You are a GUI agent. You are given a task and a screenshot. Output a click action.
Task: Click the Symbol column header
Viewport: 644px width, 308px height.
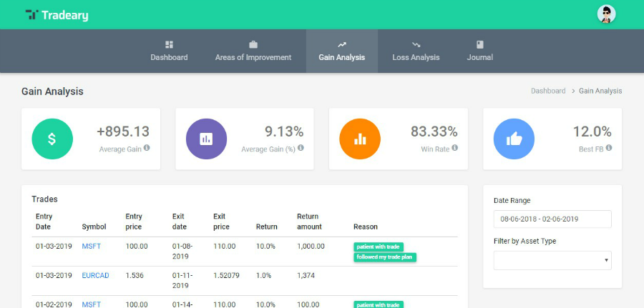(94, 227)
